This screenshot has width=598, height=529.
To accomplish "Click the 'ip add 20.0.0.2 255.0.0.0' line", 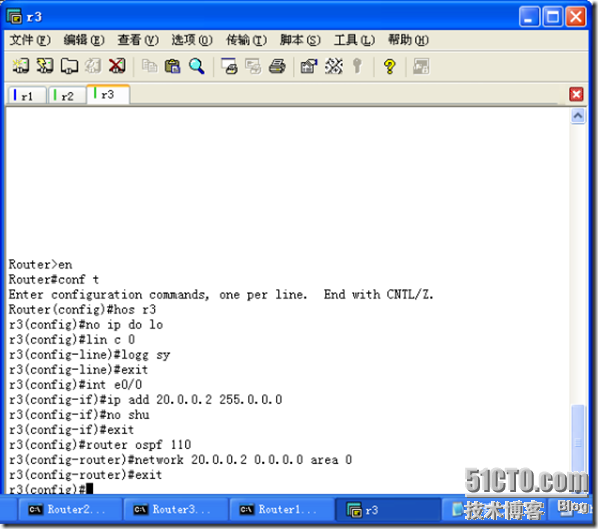I will pos(145,400).
